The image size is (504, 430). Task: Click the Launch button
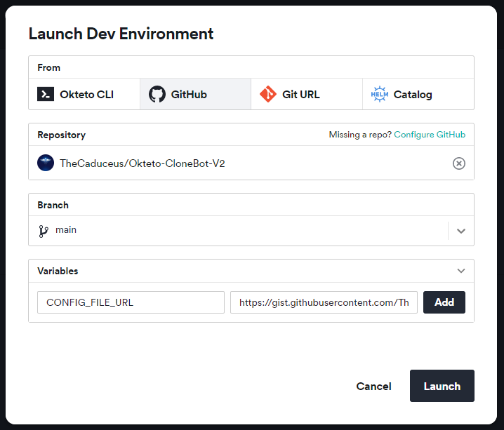442,386
